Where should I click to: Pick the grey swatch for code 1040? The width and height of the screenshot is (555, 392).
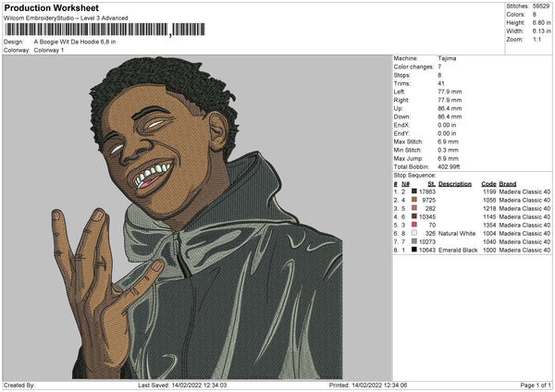[x=414, y=241]
